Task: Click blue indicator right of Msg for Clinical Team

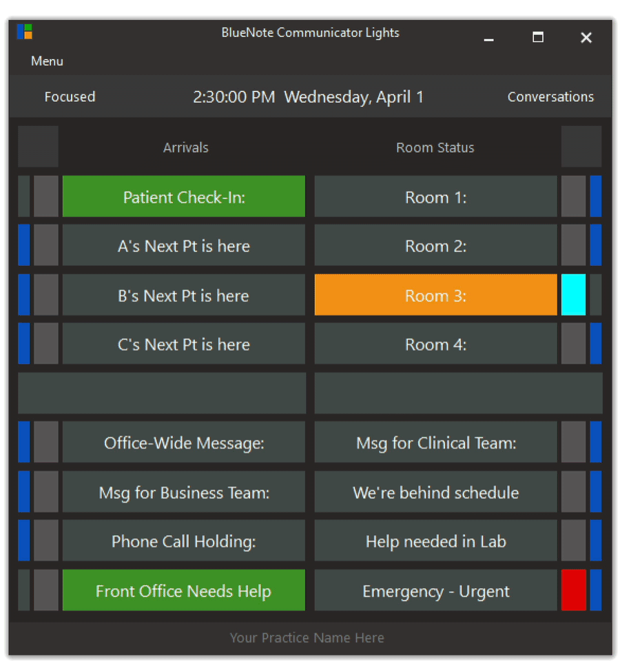Action: click(x=596, y=442)
